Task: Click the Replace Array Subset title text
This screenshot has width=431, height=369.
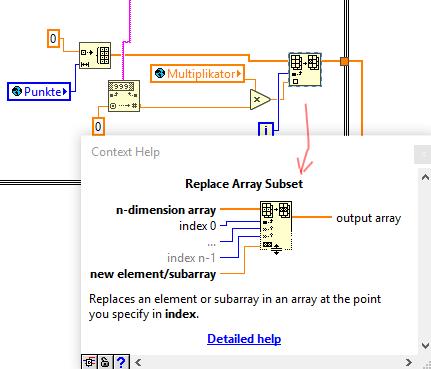Action: pos(244,184)
